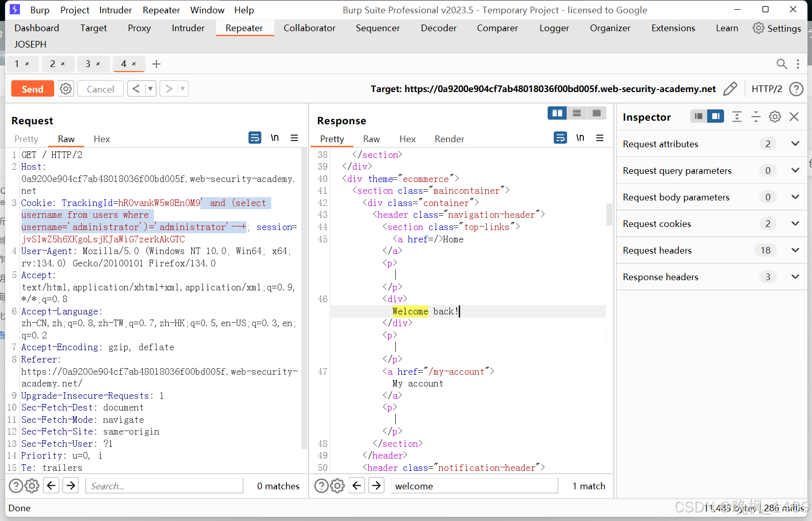Open Repeater help question mark icon

(x=796, y=89)
